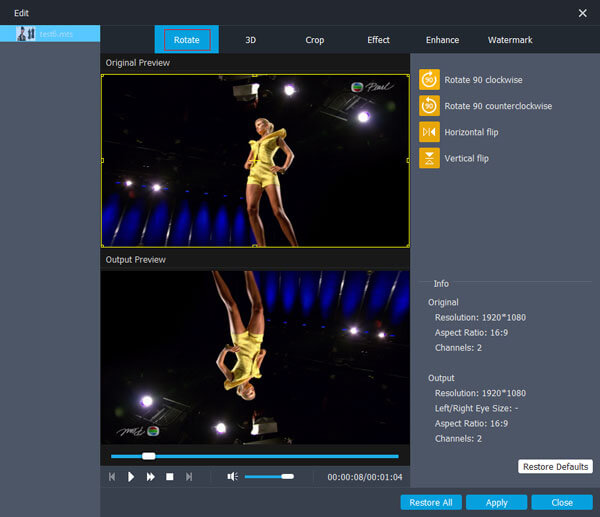Click the Vertical flip label

pyautogui.click(x=466, y=158)
